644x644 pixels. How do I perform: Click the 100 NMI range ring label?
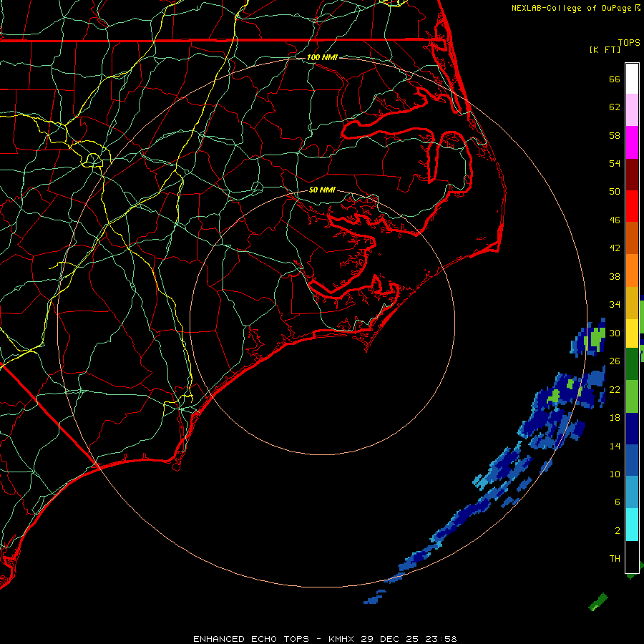[322, 57]
